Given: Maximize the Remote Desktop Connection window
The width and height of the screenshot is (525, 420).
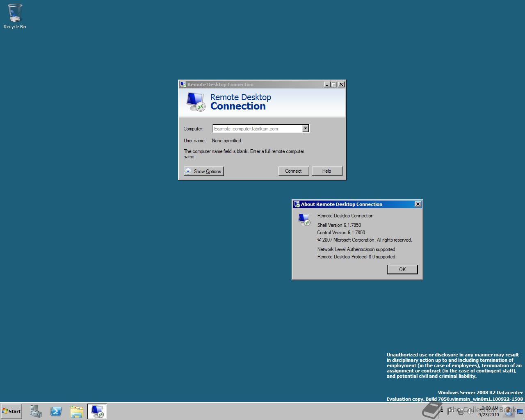Looking at the screenshot, I should (x=334, y=84).
